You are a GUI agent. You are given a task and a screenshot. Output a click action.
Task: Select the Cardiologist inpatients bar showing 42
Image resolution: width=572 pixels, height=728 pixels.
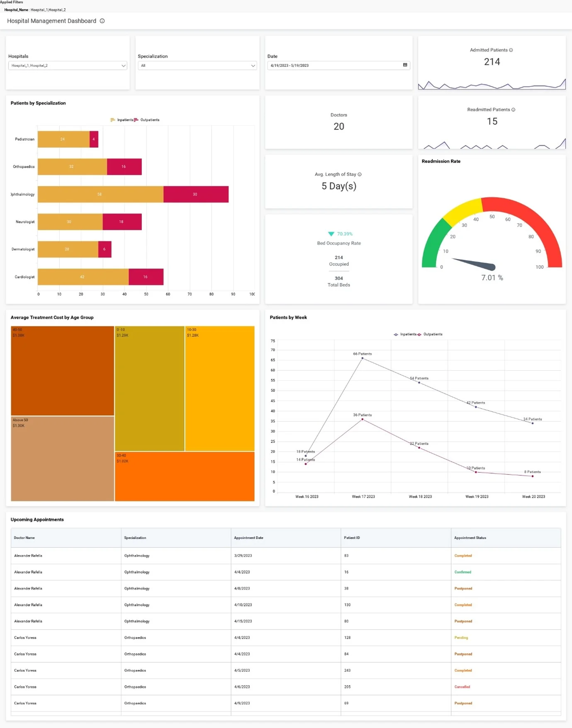pos(83,277)
